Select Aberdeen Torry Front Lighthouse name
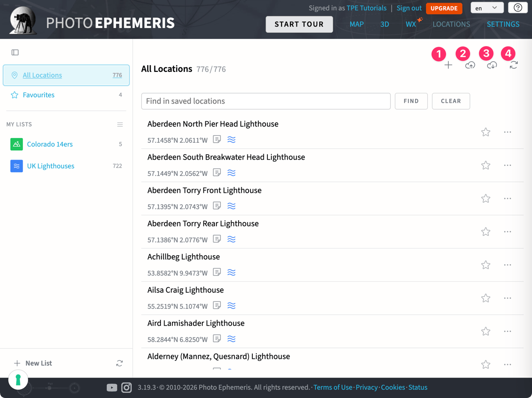 point(204,191)
